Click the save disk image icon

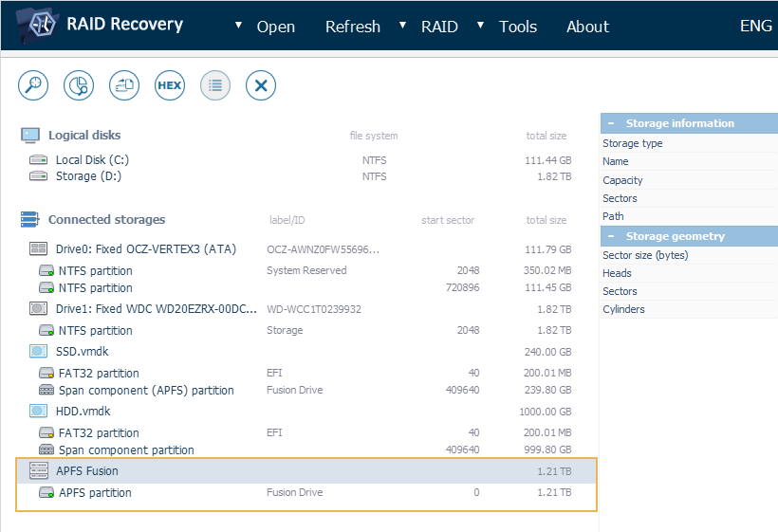pos(124,85)
